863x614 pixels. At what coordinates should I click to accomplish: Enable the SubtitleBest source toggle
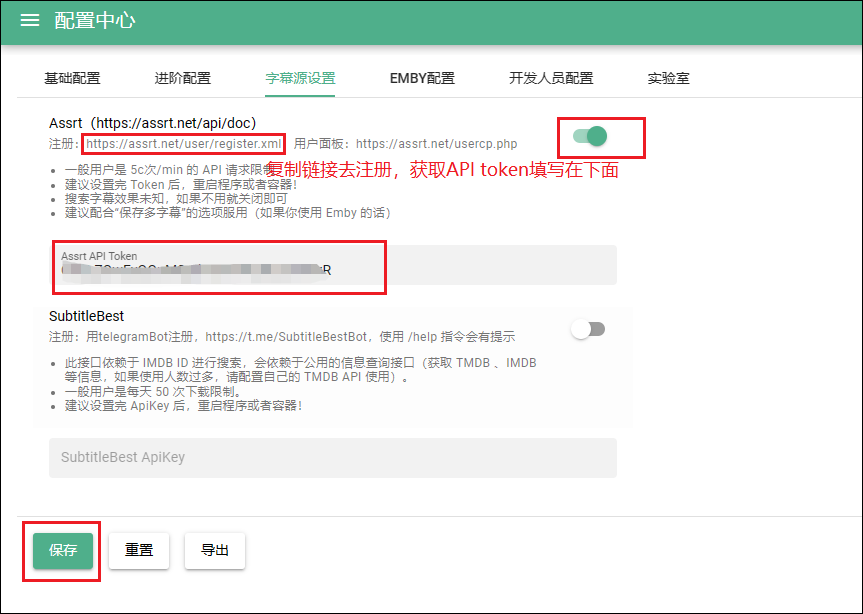tap(588, 329)
